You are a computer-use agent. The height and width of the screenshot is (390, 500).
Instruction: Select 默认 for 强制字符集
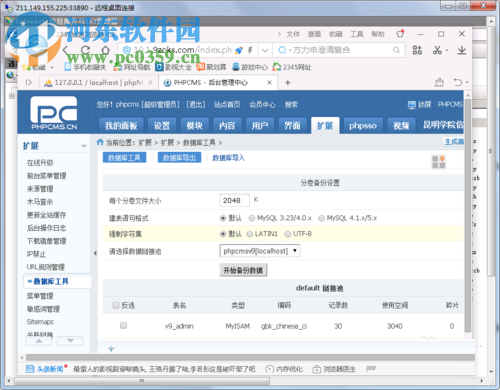[223, 234]
